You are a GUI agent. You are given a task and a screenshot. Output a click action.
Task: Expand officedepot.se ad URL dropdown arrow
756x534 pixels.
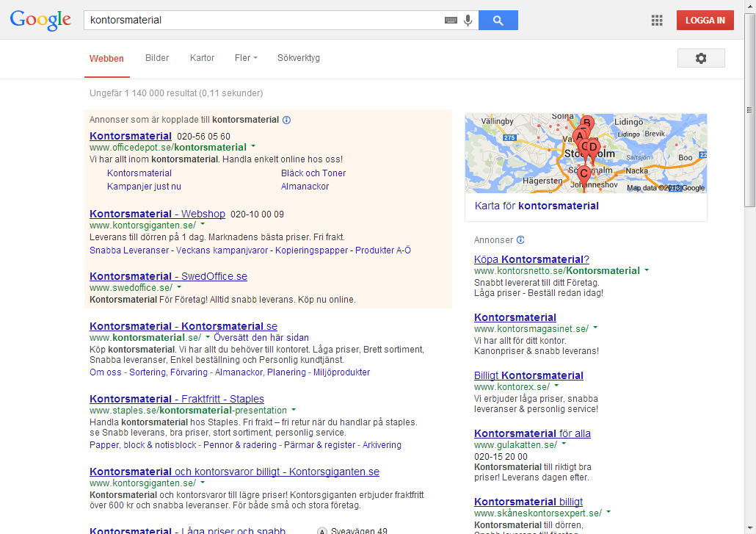253,146
